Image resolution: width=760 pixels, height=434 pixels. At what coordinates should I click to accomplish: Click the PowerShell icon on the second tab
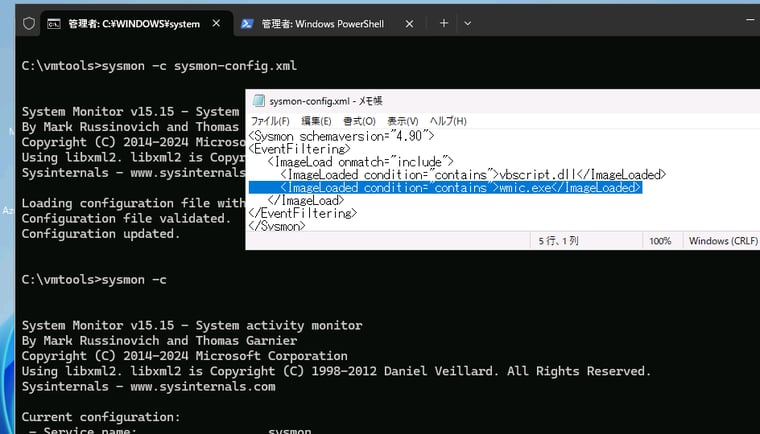(x=247, y=24)
